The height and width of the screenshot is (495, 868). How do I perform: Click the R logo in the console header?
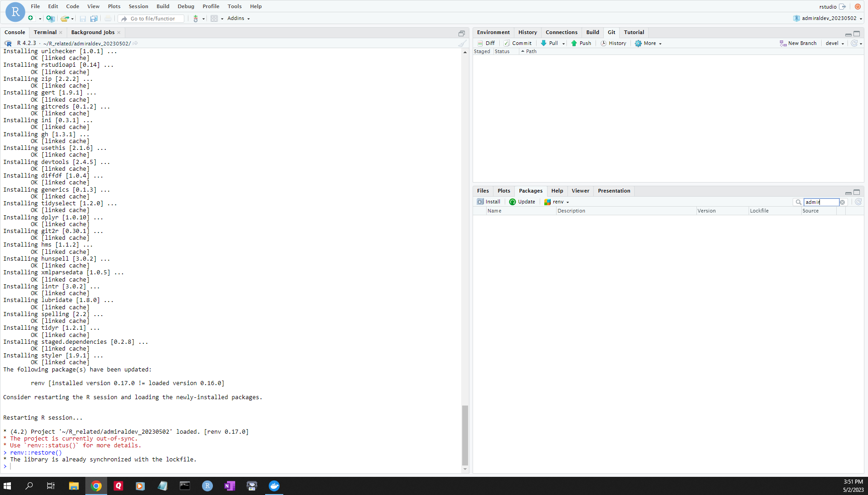(x=8, y=43)
